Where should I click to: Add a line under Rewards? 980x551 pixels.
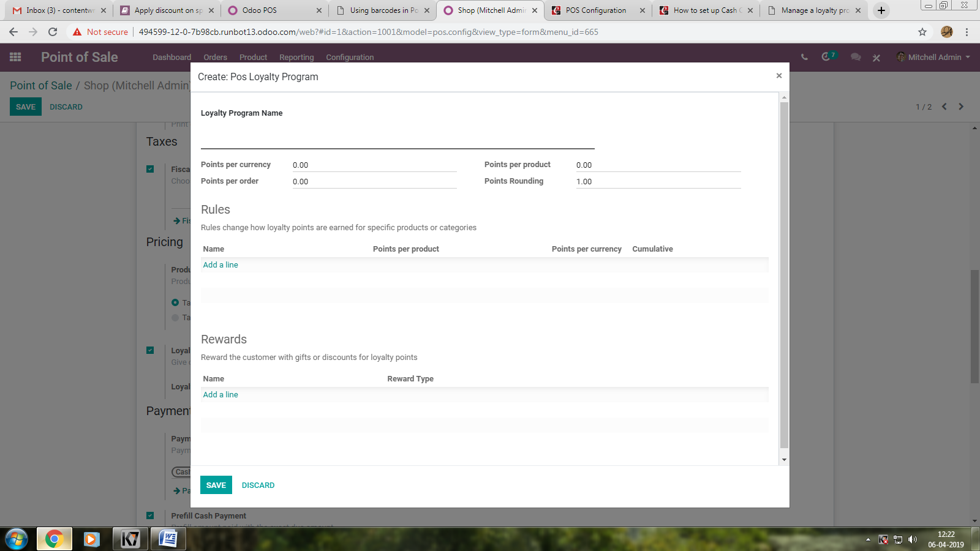tap(221, 394)
